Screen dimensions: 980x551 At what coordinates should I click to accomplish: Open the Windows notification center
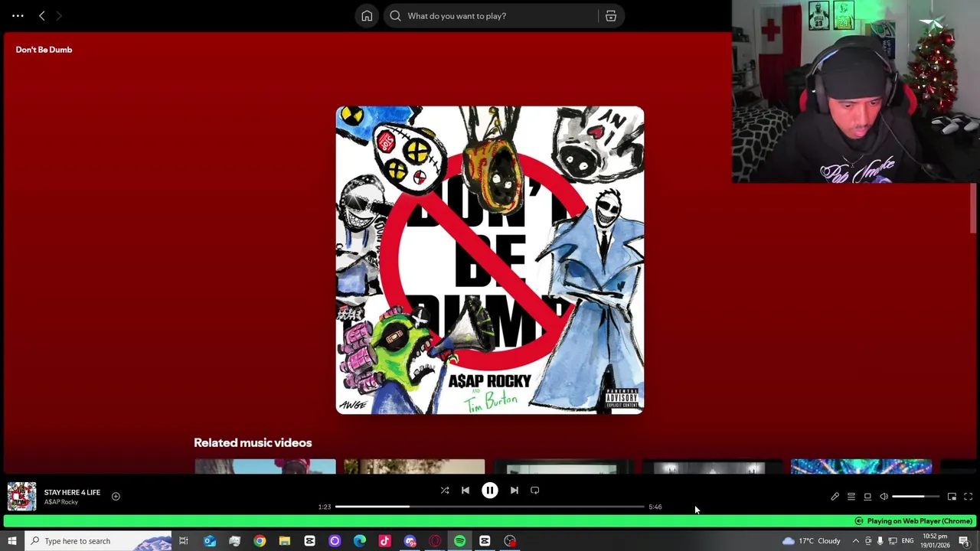click(964, 541)
